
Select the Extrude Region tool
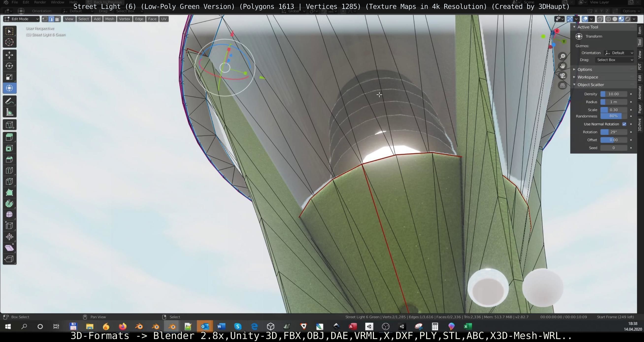[x=10, y=137]
